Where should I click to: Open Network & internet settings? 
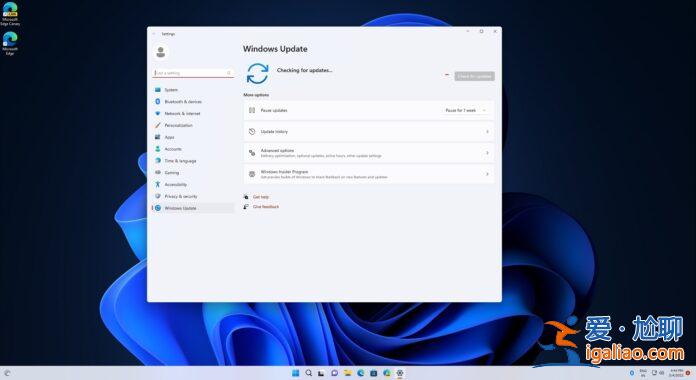(193, 114)
